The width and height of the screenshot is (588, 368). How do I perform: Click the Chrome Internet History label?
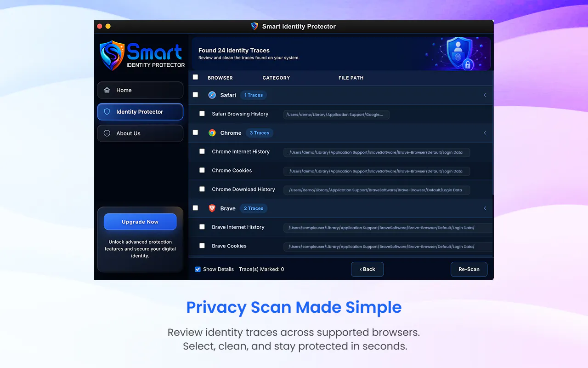pos(241,151)
